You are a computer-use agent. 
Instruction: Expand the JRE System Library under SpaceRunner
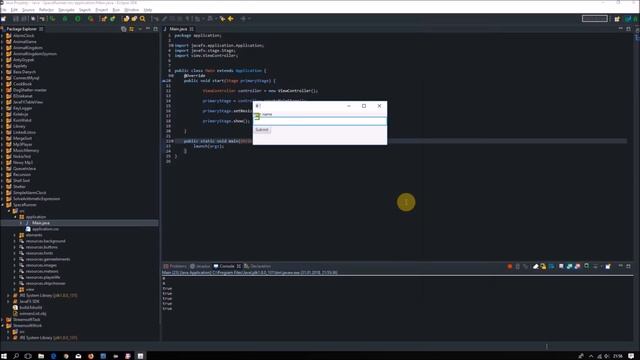9,296
